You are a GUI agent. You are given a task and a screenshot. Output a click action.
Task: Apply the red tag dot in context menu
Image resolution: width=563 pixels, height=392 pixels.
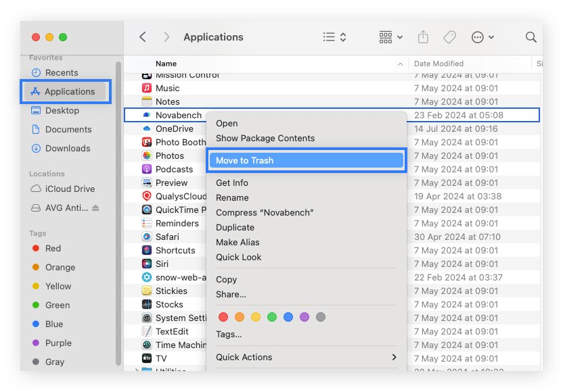click(223, 317)
